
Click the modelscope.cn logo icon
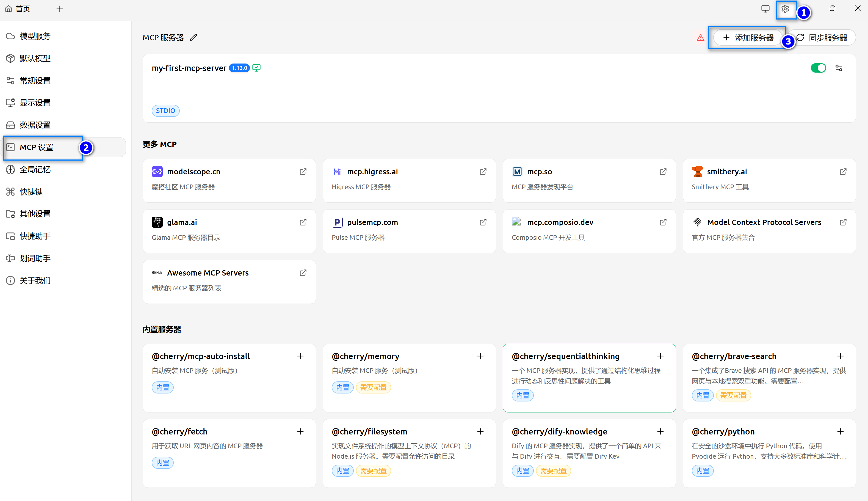click(157, 172)
